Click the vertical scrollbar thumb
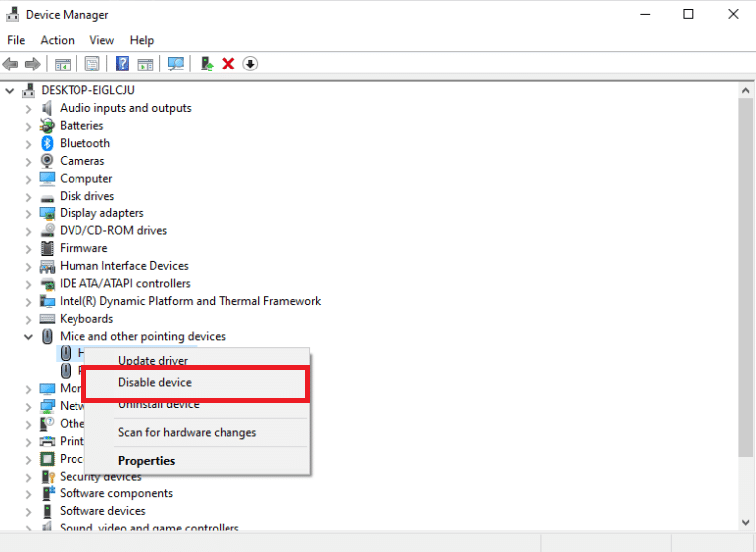Viewport: 756px width, 552px height. click(745, 277)
